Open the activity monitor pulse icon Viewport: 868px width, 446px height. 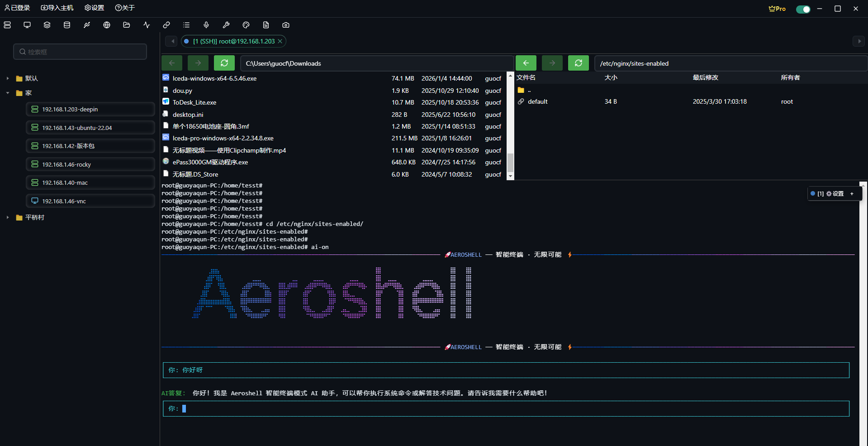point(147,25)
